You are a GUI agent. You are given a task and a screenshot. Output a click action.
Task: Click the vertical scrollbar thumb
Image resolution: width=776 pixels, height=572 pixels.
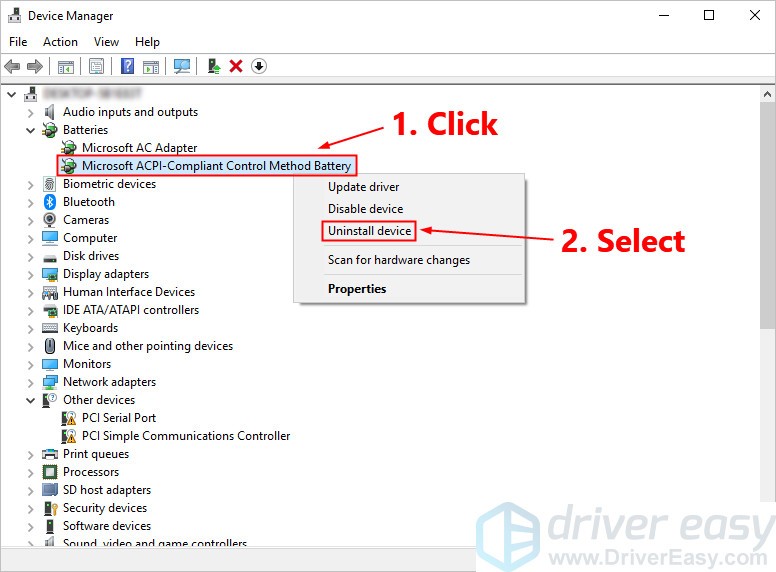point(768,215)
